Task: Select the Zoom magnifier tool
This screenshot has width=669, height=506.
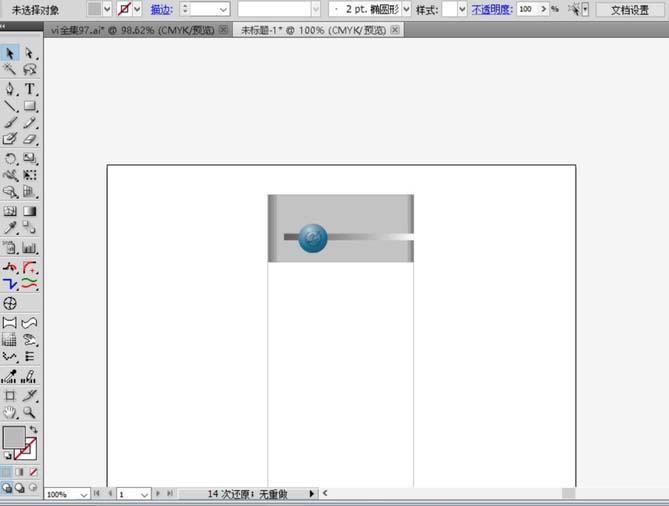Action: (29, 412)
